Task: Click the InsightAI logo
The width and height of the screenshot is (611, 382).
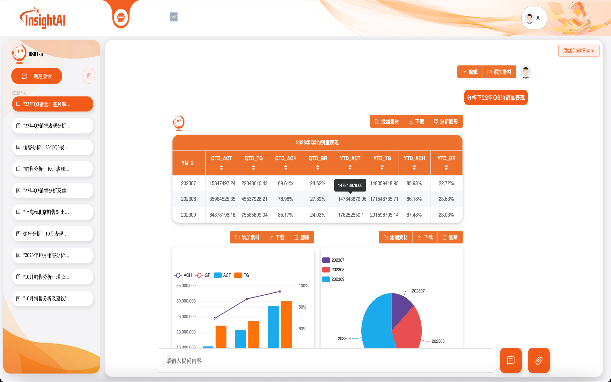Action: (x=42, y=18)
